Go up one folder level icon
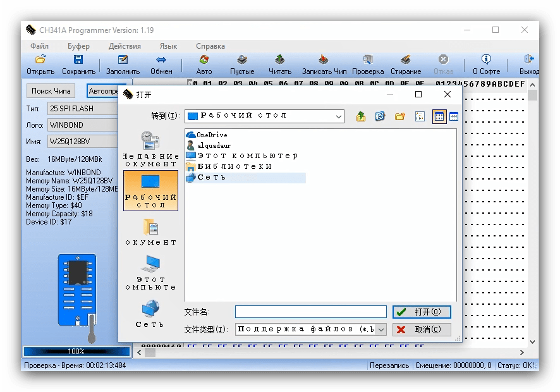 (361, 116)
